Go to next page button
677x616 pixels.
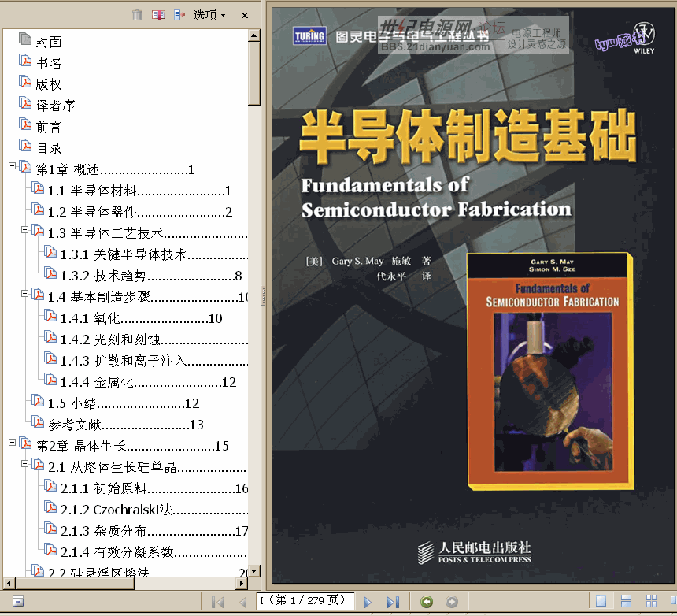point(368,602)
